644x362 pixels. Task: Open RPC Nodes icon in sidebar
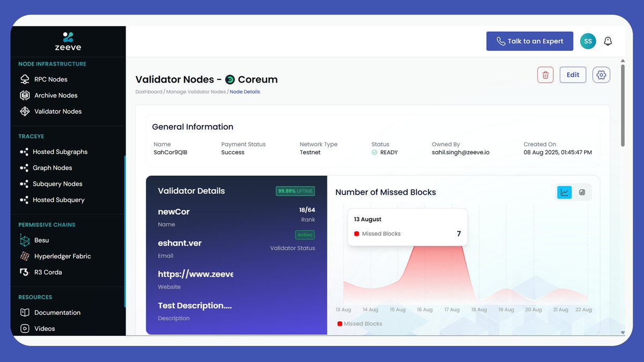(25, 79)
